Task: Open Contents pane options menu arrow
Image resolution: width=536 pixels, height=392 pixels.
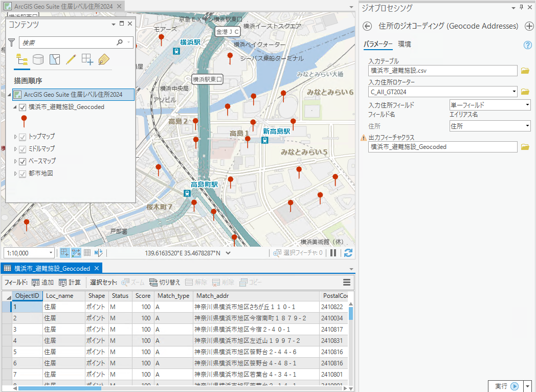Action: [x=114, y=24]
